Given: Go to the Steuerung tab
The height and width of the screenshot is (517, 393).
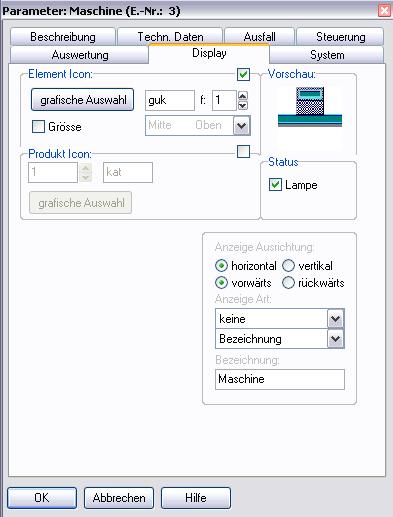Looking at the screenshot, I should 340,37.
